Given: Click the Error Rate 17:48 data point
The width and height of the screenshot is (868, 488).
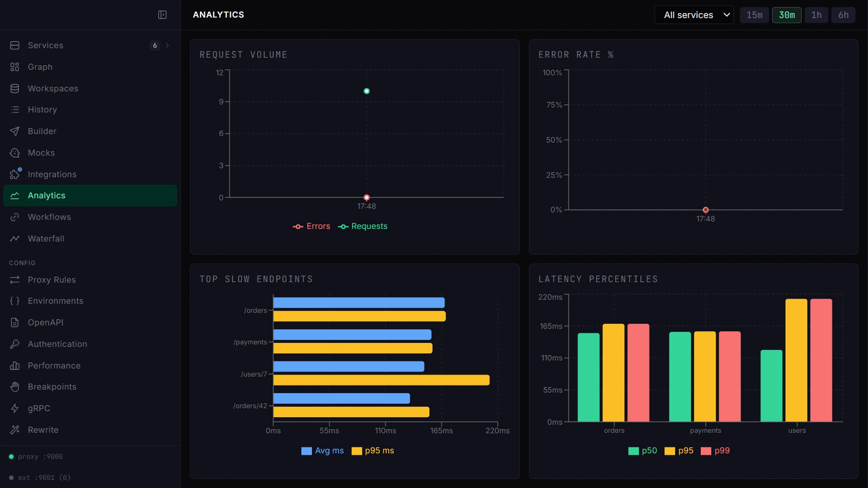Looking at the screenshot, I should [706, 210].
